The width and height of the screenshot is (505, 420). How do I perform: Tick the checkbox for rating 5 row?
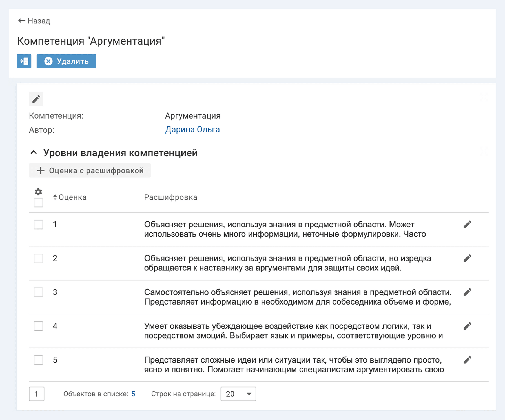(38, 360)
